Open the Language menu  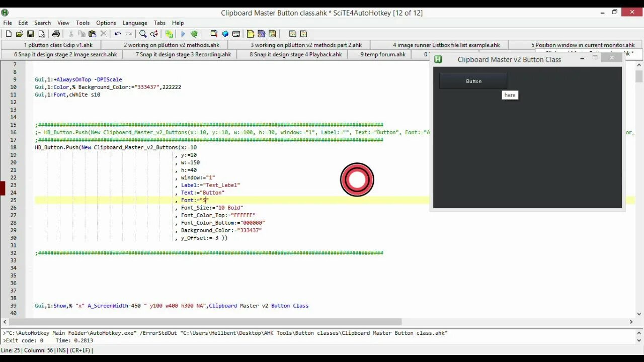[x=135, y=23]
